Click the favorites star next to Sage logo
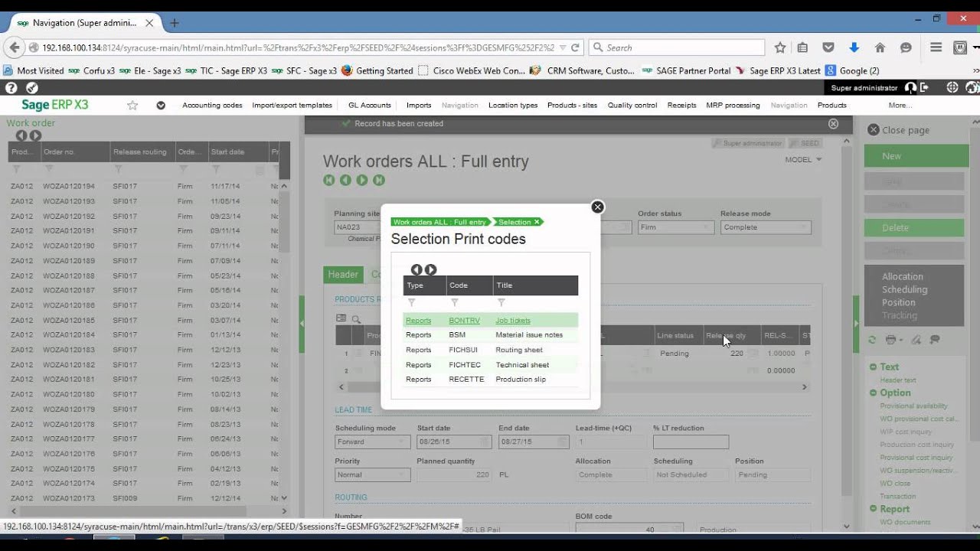 pyautogui.click(x=132, y=106)
